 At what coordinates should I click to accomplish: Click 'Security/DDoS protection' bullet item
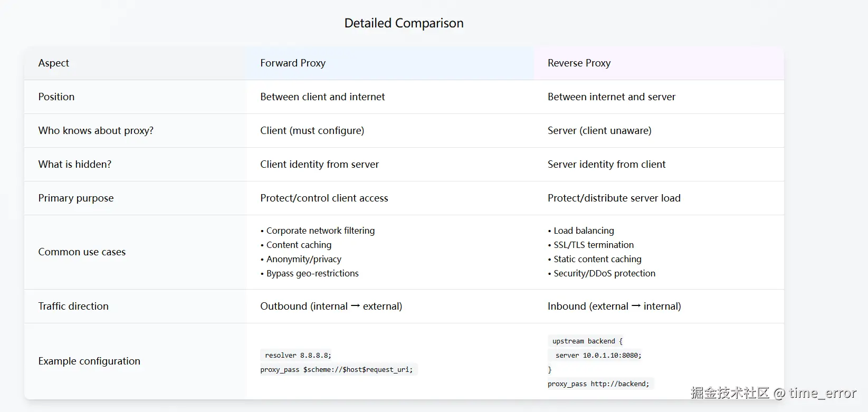coord(604,273)
